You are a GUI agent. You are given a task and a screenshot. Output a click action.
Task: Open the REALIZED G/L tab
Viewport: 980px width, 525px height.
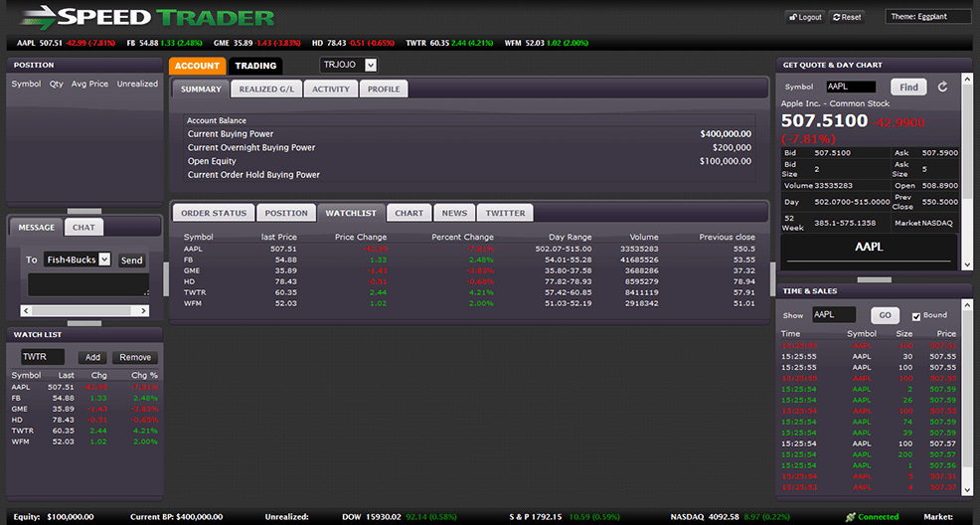pos(266,89)
